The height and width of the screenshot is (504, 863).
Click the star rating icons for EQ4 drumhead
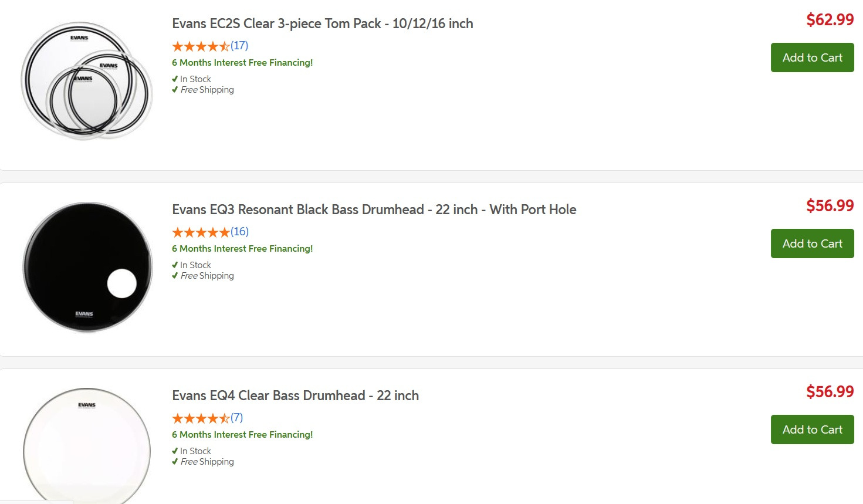coord(201,418)
